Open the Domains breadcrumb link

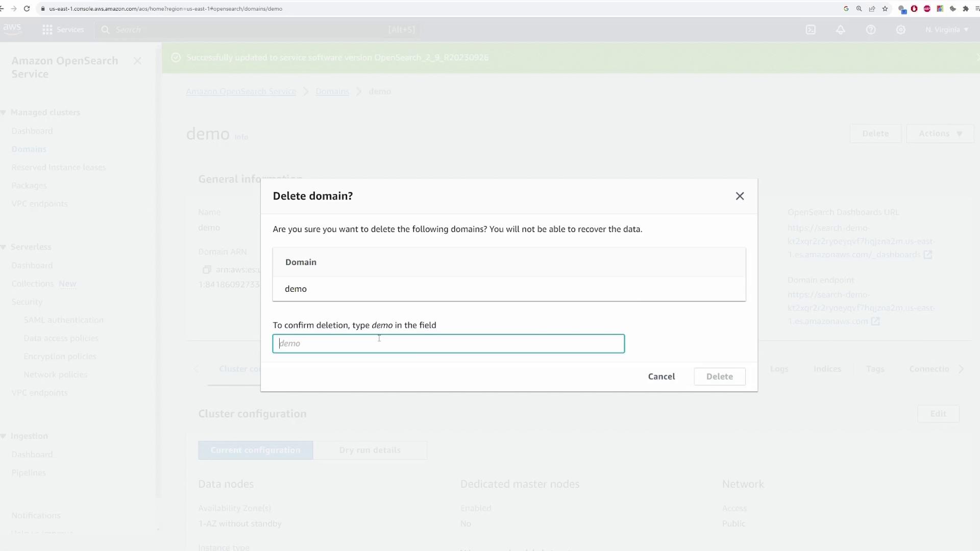[332, 91]
